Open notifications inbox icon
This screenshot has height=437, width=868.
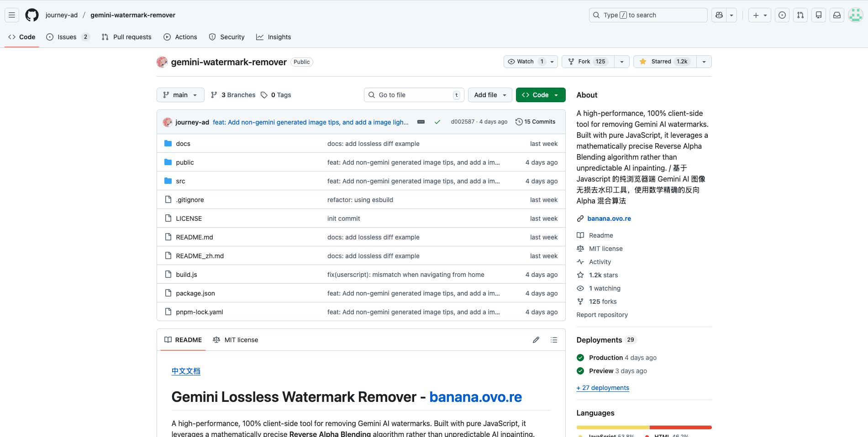[x=837, y=15]
